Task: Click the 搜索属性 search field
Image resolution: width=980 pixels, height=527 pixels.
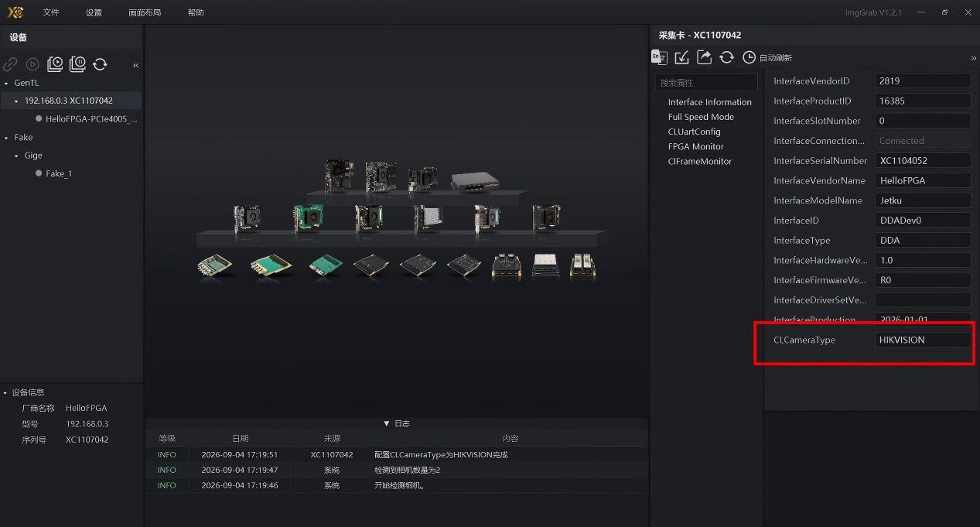Action: (x=706, y=82)
